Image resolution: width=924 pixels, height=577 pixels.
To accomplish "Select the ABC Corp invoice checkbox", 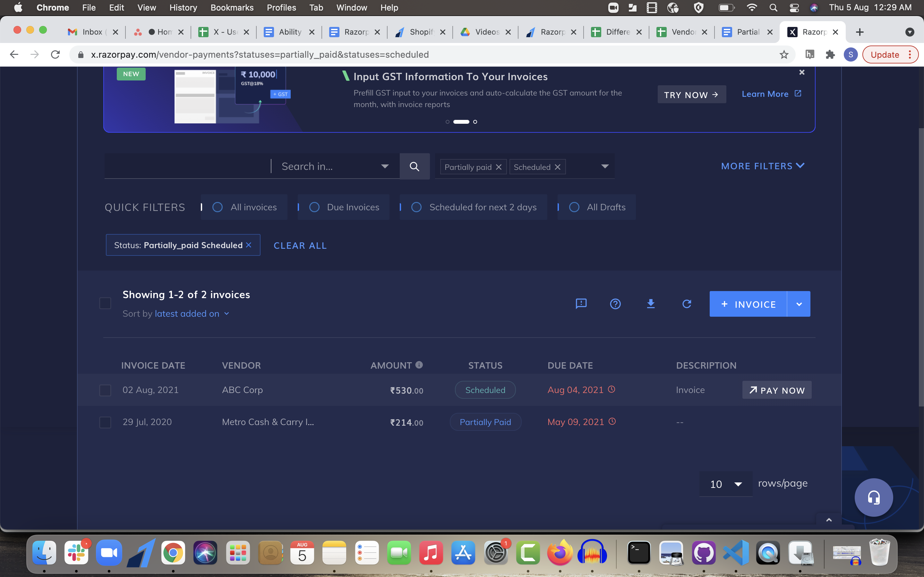I will pos(105,389).
